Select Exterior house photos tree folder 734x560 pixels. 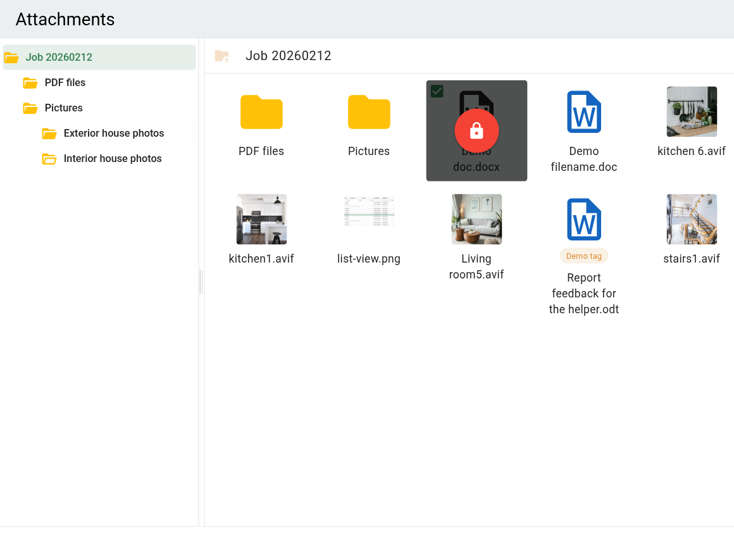[114, 133]
